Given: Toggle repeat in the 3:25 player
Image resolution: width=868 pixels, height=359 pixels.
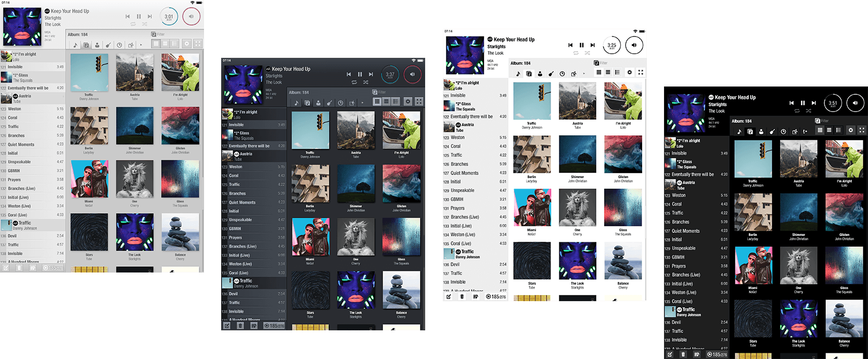Looking at the screenshot, I should [x=576, y=53].
